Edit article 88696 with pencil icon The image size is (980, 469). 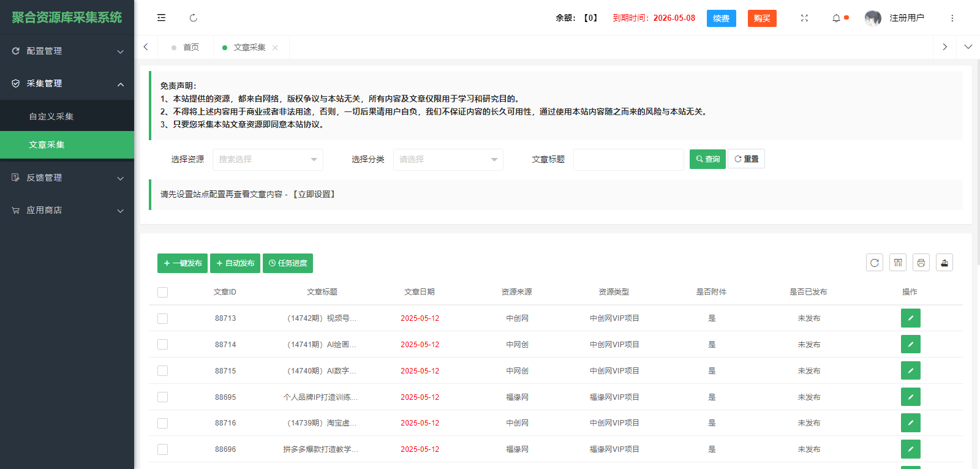911,449
